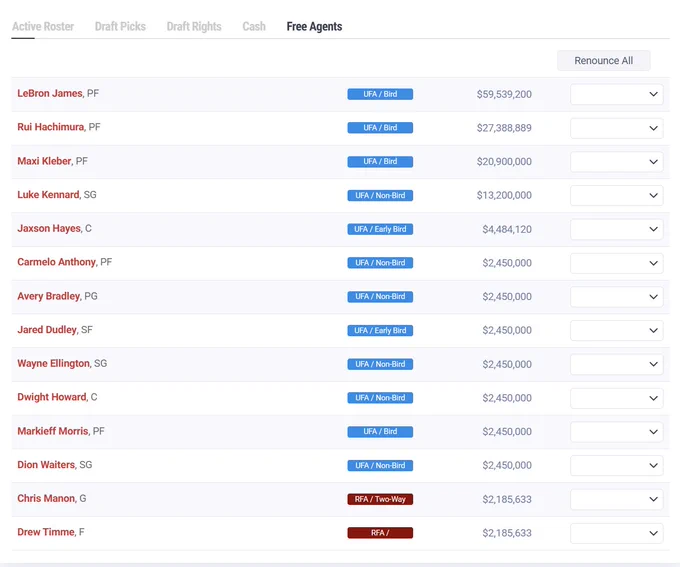Expand the dropdown in Markieff Morris row

click(617, 432)
